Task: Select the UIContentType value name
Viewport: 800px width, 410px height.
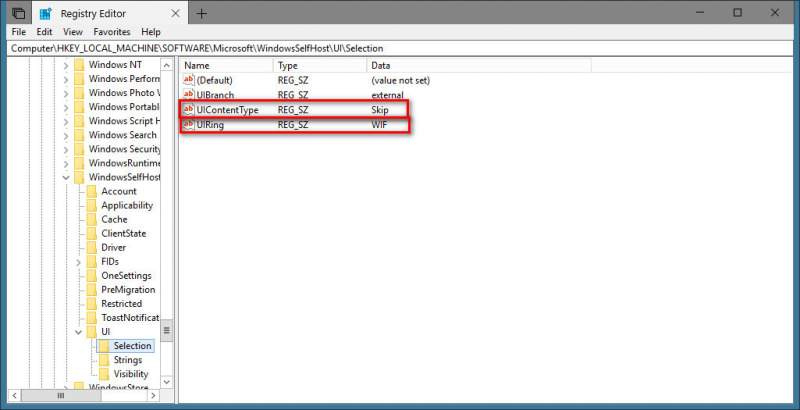Action: coord(227,110)
